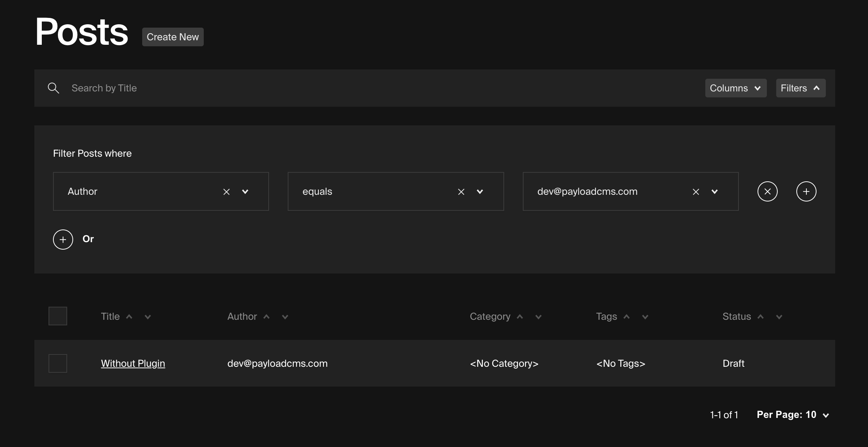Screen dimensions: 868x447
Task: Clear the equals operator selection
Action: click(461, 192)
